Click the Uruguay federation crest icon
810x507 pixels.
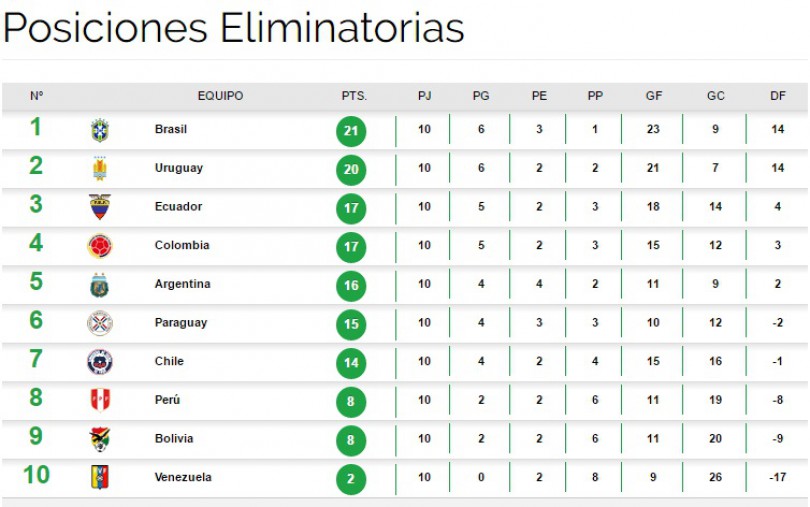pyautogui.click(x=100, y=168)
